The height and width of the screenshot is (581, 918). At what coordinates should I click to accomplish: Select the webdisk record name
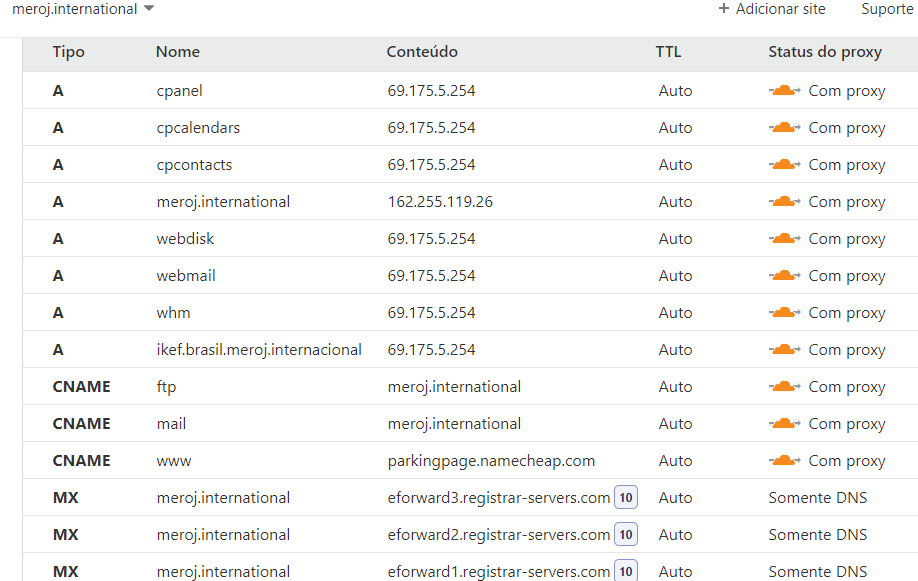coord(186,238)
